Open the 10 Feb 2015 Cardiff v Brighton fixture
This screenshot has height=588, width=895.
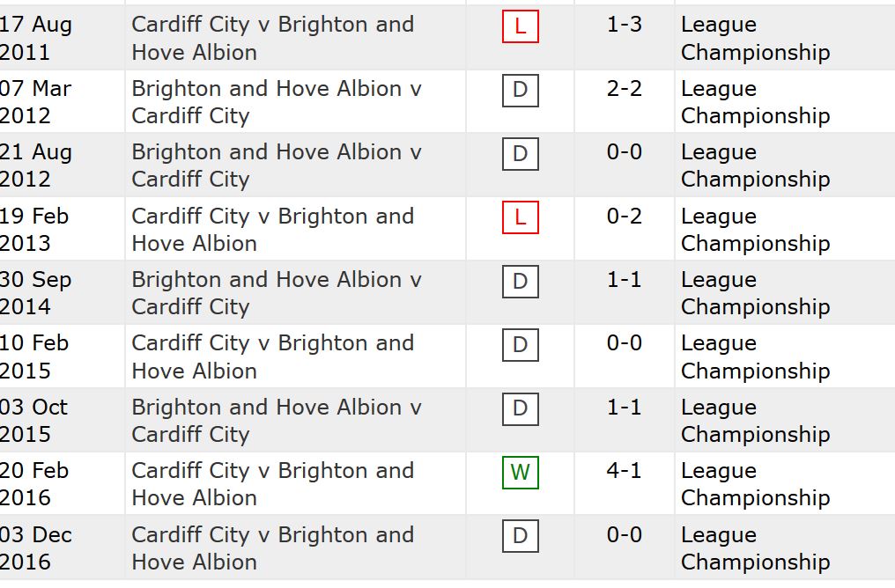(x=273, y=357)
